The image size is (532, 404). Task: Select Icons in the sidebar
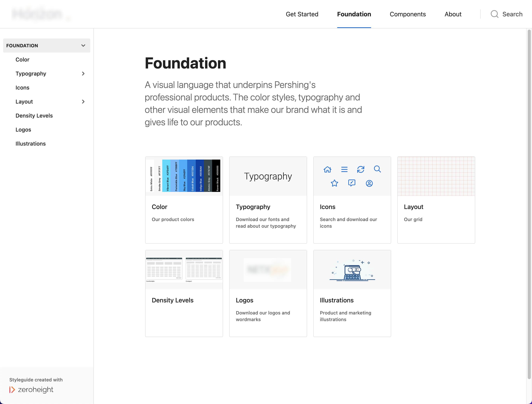tap(22, 88)
